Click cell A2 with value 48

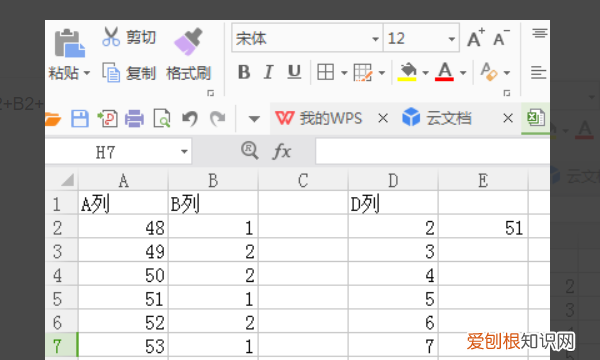point(123,227)
